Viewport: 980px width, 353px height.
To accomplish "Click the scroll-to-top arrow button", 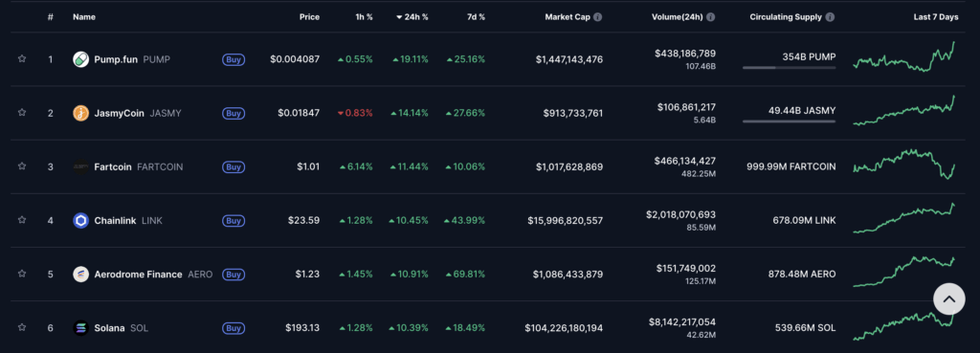I will coord(948,299).
